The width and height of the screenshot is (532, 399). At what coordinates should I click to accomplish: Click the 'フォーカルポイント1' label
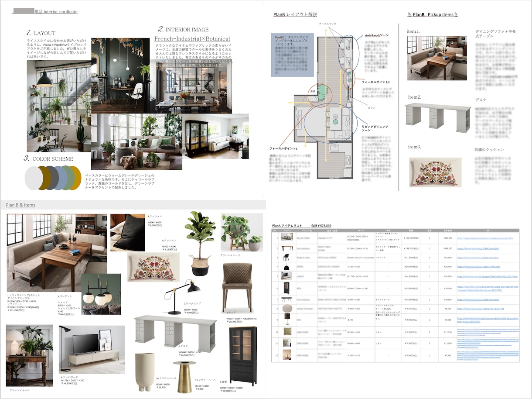[x=283, y=148]
